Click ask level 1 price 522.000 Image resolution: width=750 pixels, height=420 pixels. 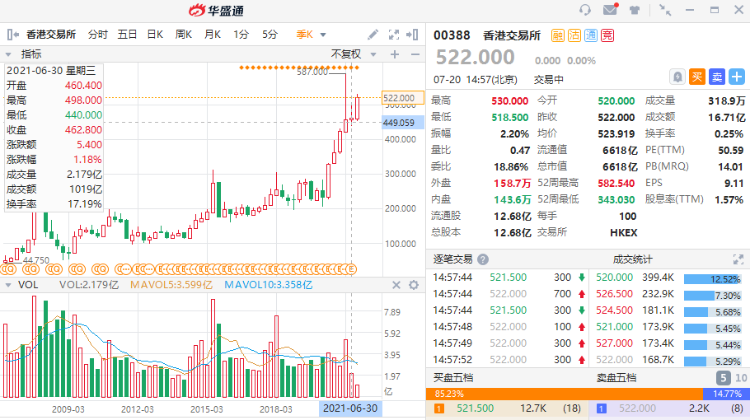point(637,409)
